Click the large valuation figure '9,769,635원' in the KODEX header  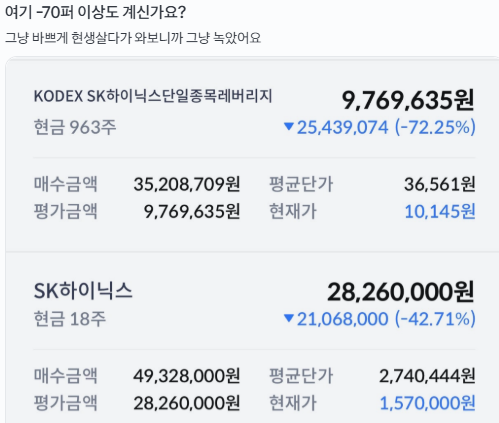pos(408,100)
